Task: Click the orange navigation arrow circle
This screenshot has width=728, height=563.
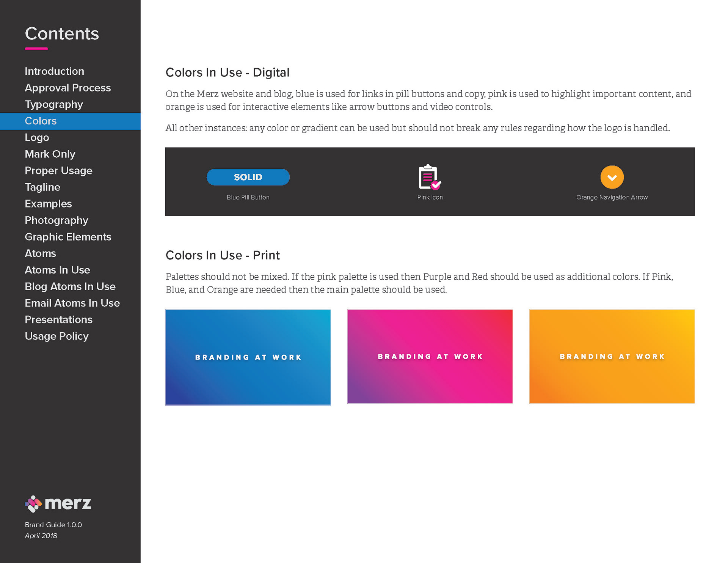Action: [612, 177]
